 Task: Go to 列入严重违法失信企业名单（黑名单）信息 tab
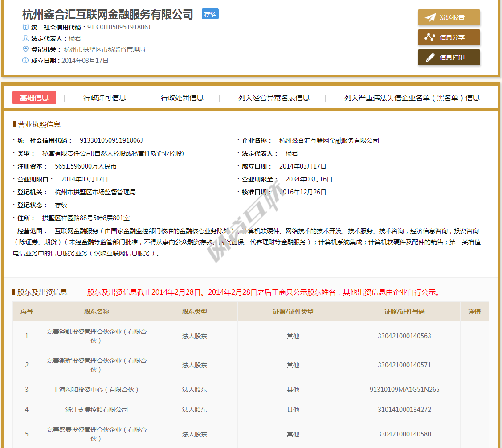pyautogui.click(x=412, y=98)
